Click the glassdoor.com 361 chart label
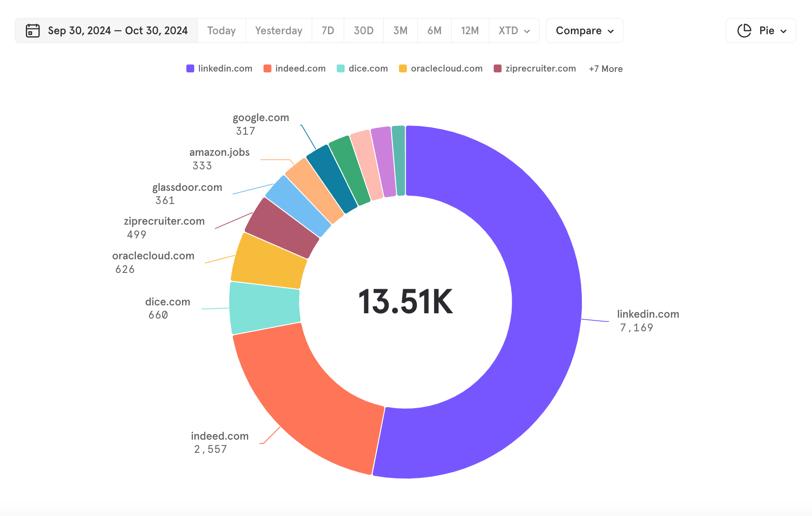The width and height of the screenshot is (812, 516). (187, 193)
